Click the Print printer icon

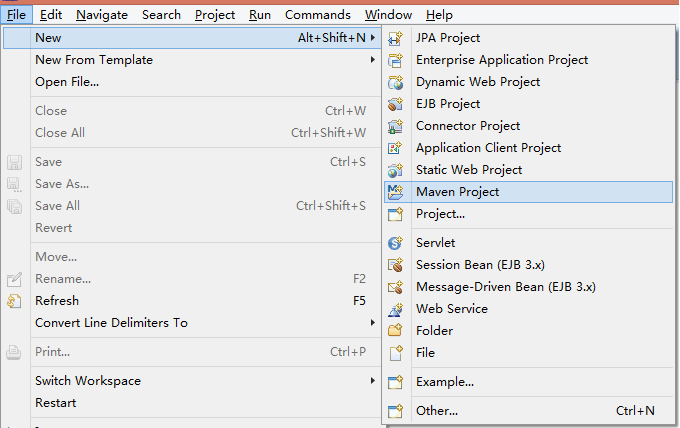tap(14, 352)
